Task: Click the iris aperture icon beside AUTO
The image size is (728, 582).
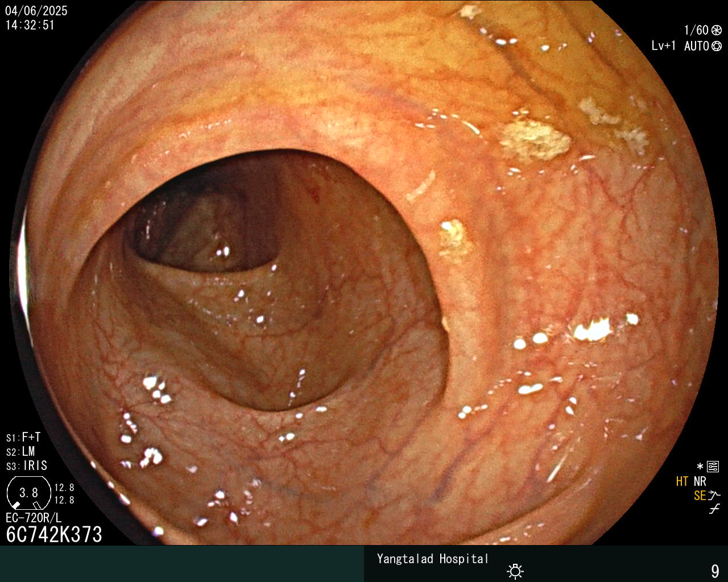Action: tap(717, 46)
